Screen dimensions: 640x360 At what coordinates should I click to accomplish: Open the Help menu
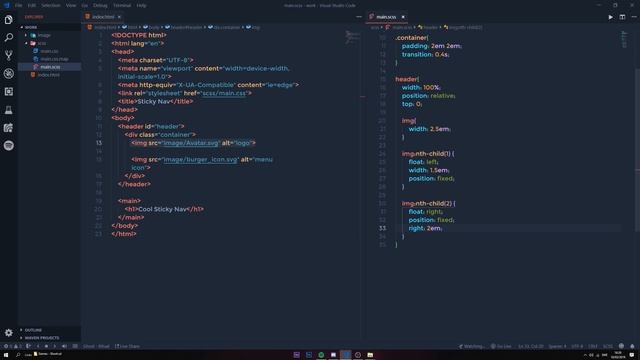[141, 5]
